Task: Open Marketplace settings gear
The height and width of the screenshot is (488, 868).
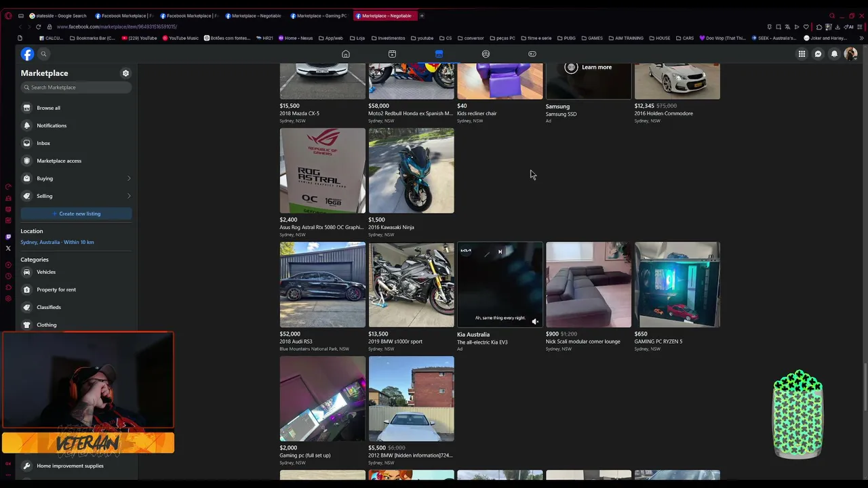Action: (125, 73)
